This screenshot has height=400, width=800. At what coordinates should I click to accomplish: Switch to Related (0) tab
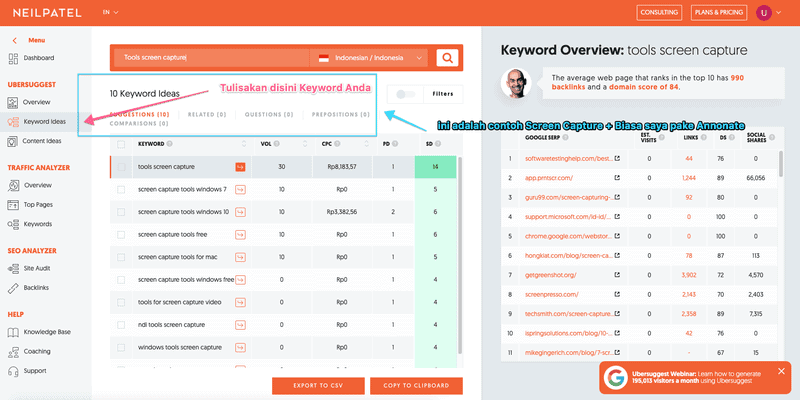click(207, 115)
